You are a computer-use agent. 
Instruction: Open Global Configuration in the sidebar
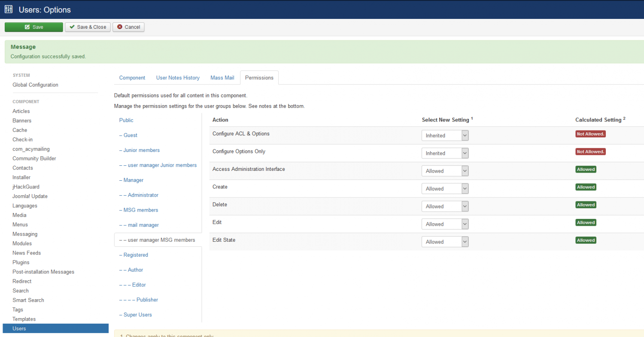coord(35,85)
